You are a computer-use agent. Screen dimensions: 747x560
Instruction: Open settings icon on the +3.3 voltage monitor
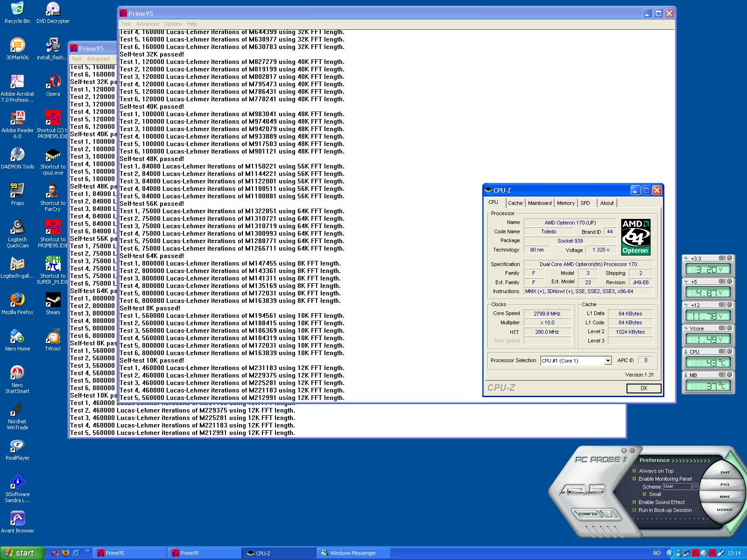click(722, 258)
